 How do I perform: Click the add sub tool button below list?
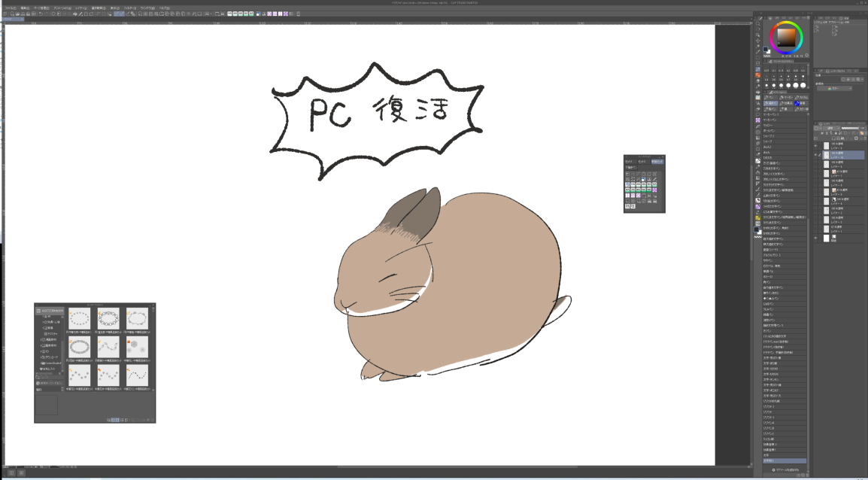[x=785, y=469]
